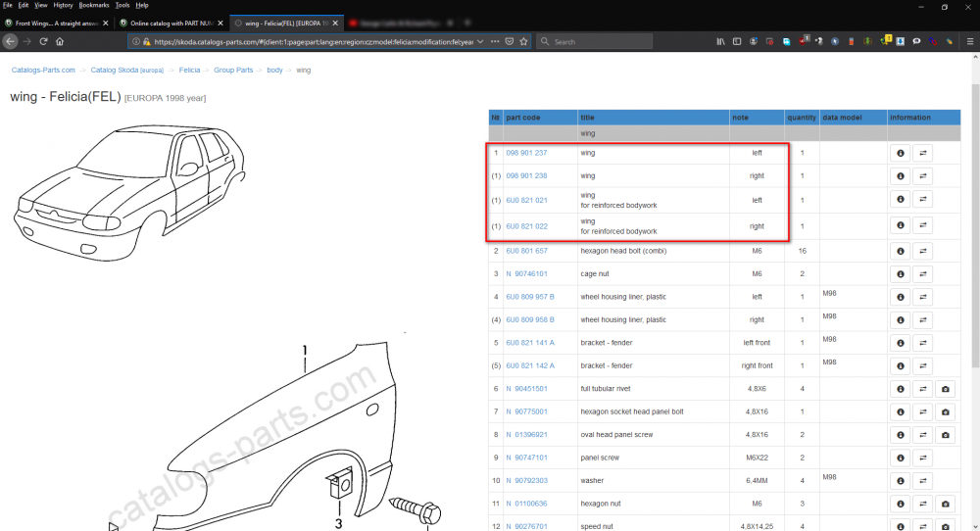Image resolution: width=980 pixels, height=531 pixels.
Task: Open part code 6U0 821 021 link
Action: [x=526, y=201]
